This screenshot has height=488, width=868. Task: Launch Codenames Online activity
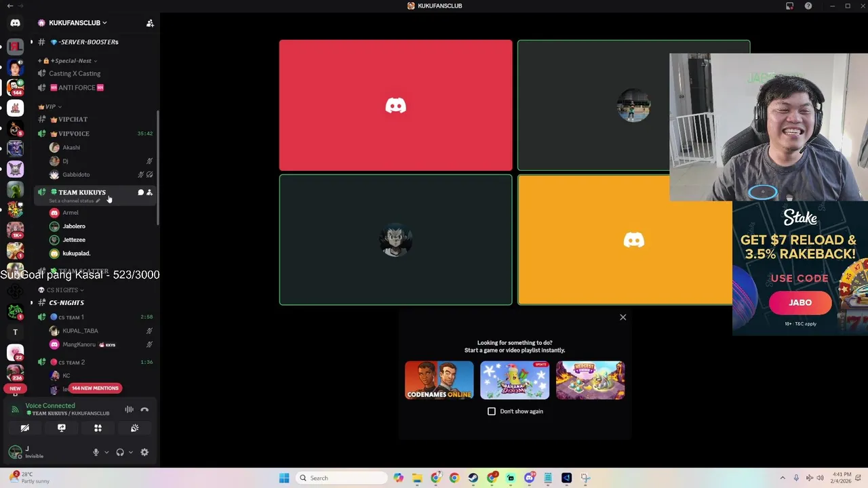439,380
